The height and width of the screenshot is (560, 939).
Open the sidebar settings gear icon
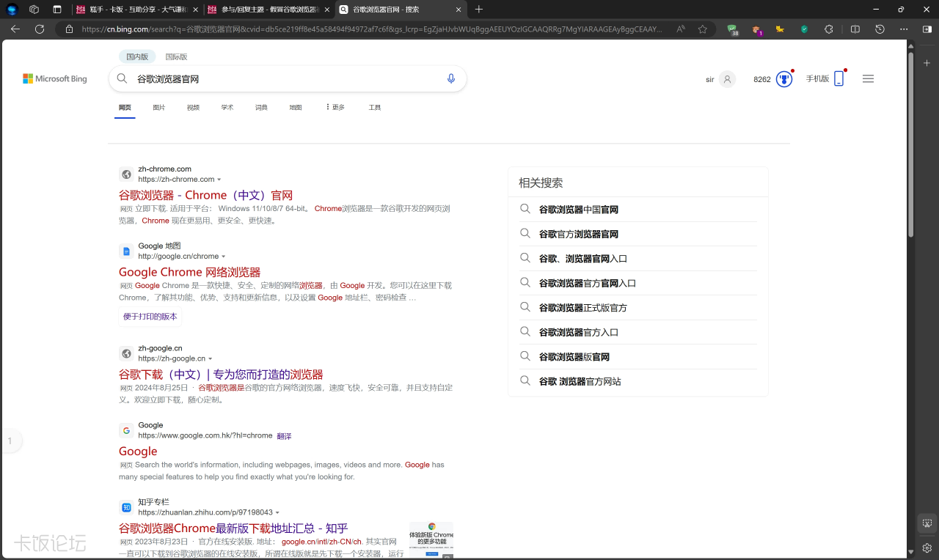pos(927,548)
